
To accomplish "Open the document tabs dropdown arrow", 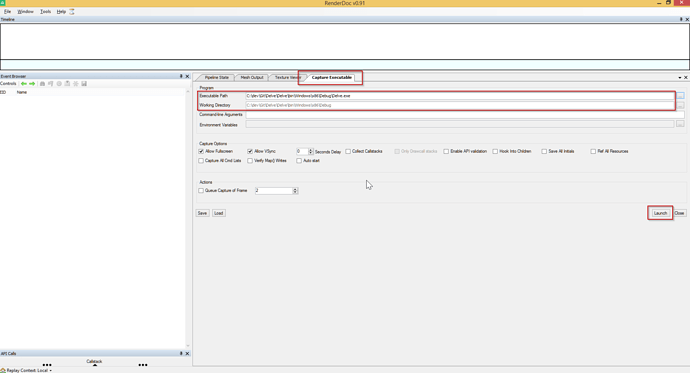I will click(x=680, y=77).
